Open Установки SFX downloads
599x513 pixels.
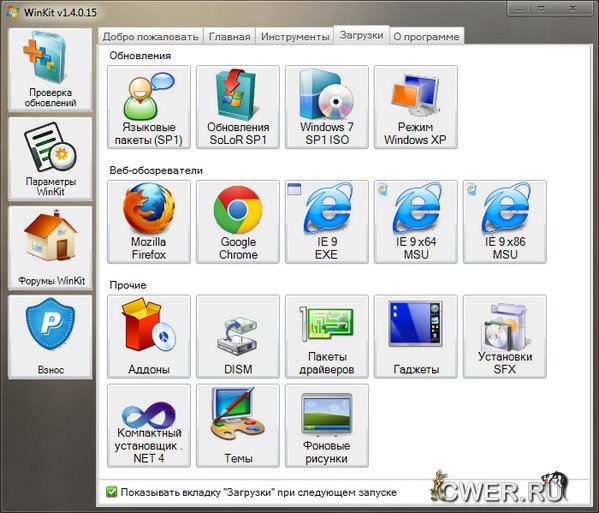click(x=505, y=337)
